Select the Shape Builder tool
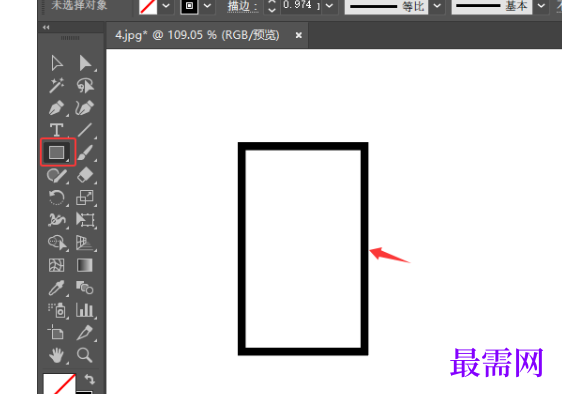The height and width of the screenshot is (394, 562). click(57, 243)
